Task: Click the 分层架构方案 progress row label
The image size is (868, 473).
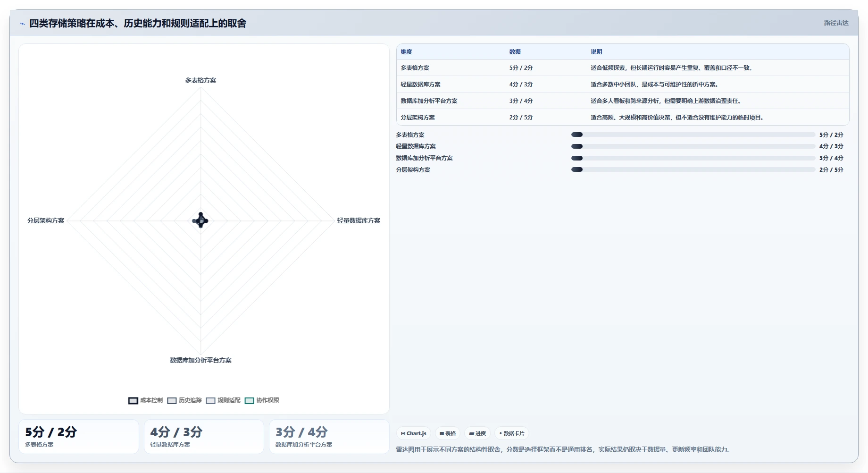Action: 413,170
